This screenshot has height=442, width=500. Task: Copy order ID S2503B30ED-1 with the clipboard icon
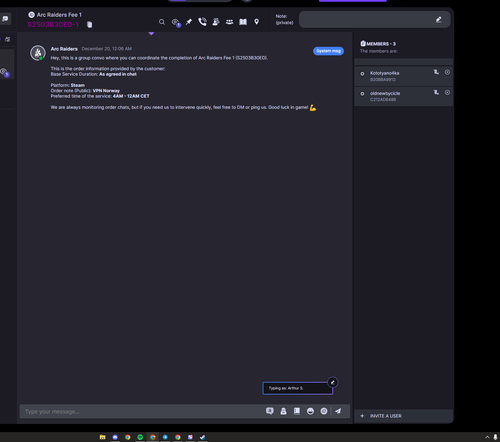89,25
